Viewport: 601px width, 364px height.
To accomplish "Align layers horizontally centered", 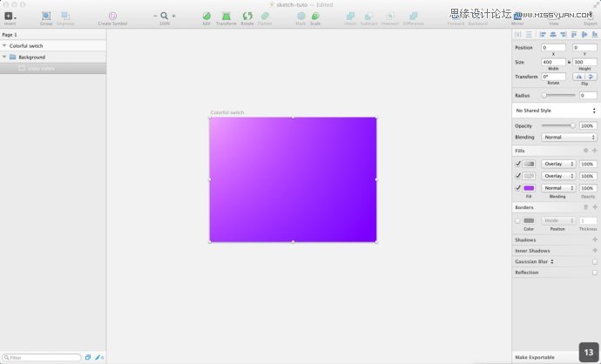I will pos(553,35).
